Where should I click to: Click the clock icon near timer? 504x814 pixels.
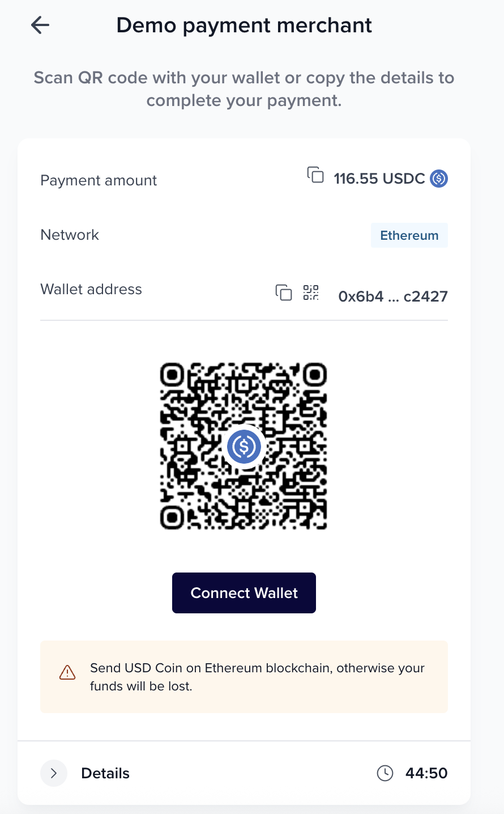pyautogui.click(x=385, y=773)
